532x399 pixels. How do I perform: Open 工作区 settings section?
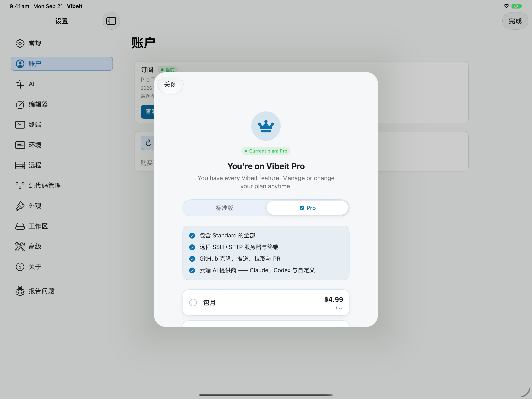click(x=62, y=226)
